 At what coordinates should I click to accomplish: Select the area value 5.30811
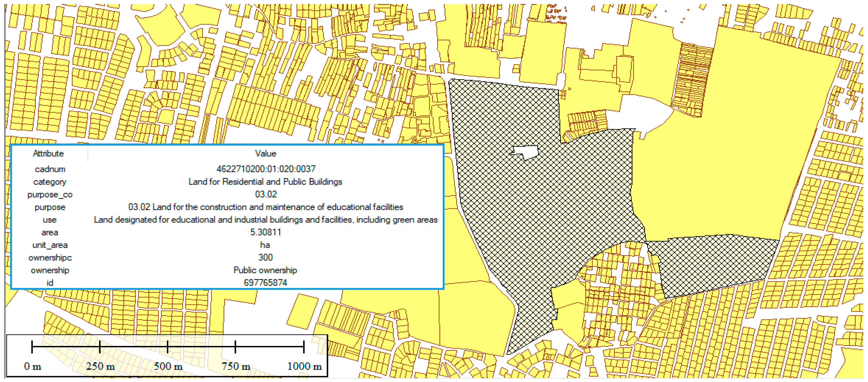tap(265, 232)
